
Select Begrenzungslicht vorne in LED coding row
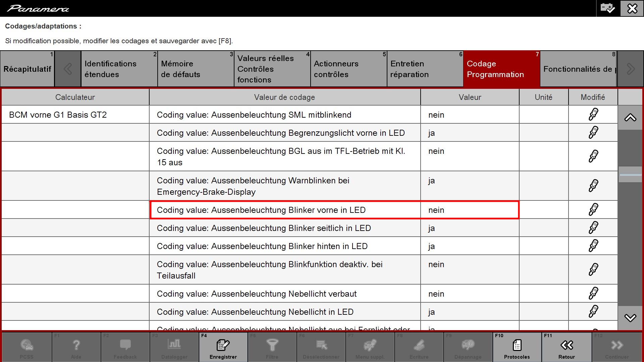click(284, 133)
